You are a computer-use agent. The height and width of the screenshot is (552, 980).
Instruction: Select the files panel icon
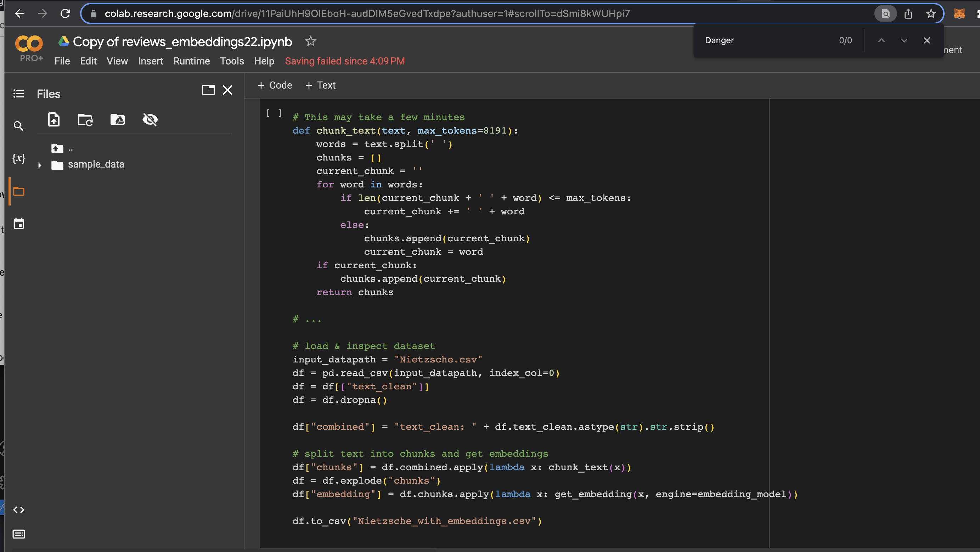point(19,191)
